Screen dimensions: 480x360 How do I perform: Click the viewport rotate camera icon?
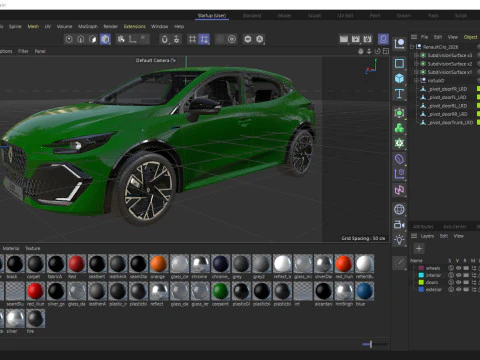pos(377,51)
